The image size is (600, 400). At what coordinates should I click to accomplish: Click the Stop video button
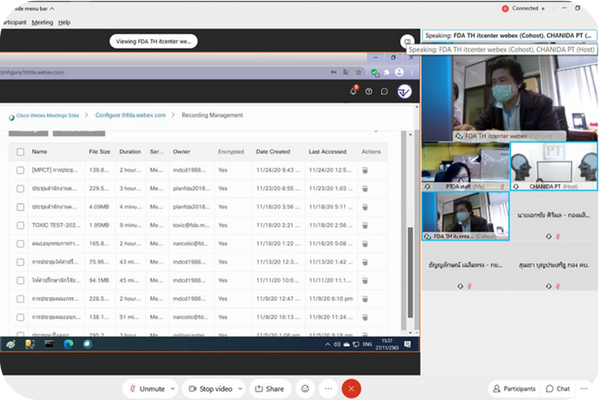pos(210,389)
